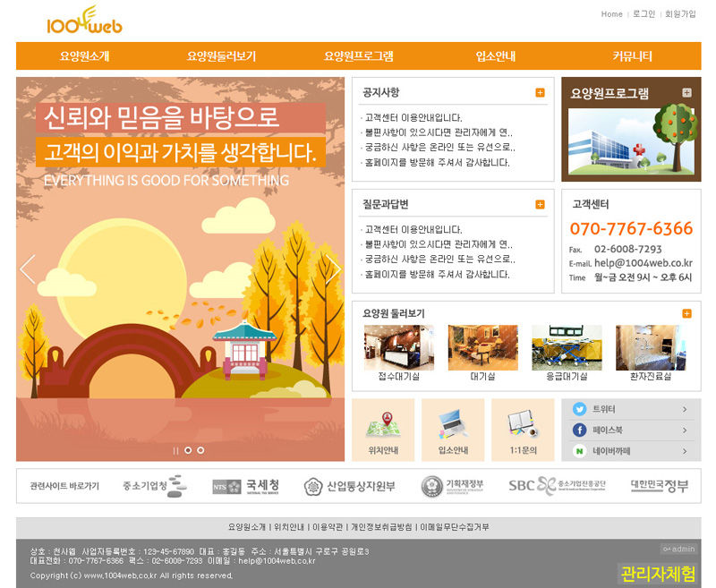
Task: Open the 요양원소개 menu
Action: (x=84, y=56)
